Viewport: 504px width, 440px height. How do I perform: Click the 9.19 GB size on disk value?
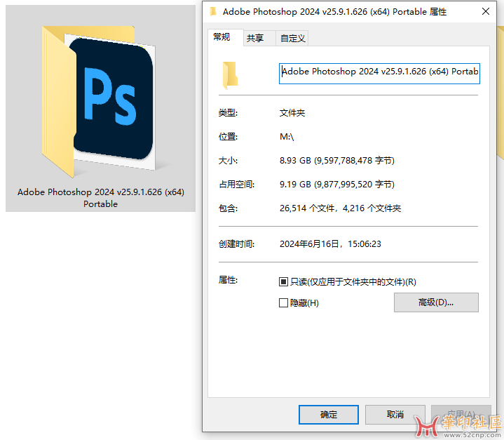pyautogui.click(x=337, y=185)
